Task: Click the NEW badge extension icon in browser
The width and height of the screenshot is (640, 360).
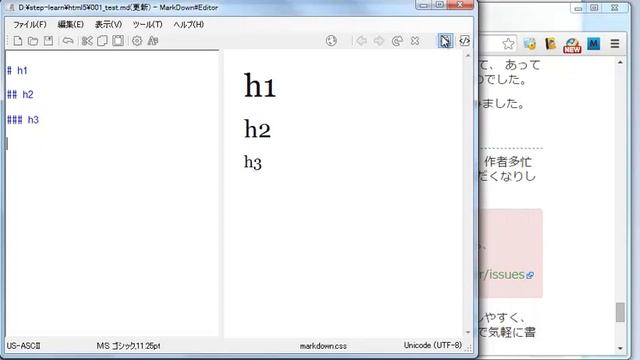Action: 572,45
